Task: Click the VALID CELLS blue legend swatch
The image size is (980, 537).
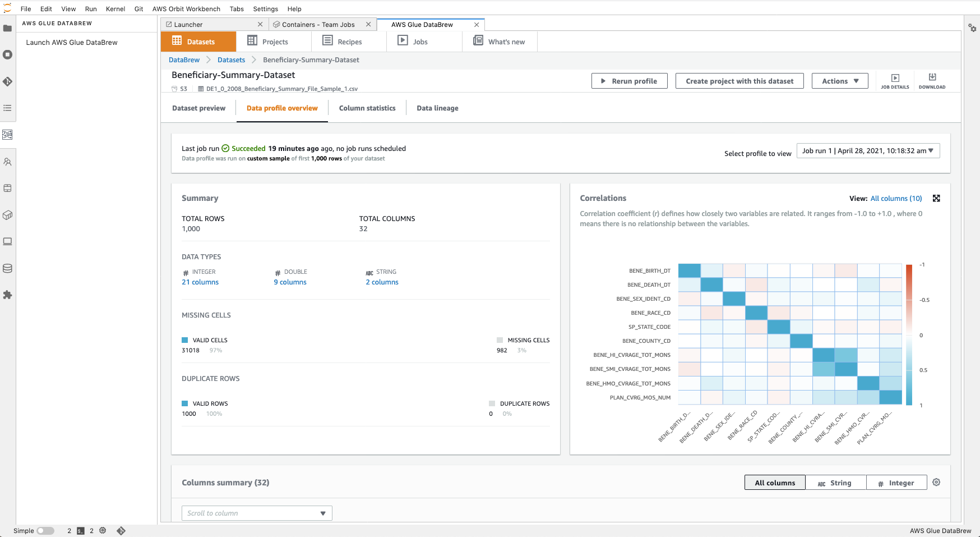Action: pyautogui.click(x=185, y=340)
